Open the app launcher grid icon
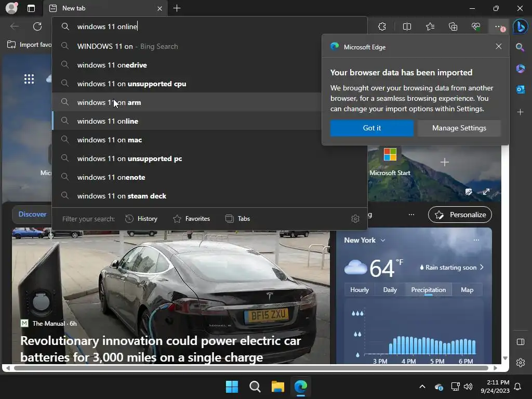Screen dimensions: 532x399 pos(29,79)
